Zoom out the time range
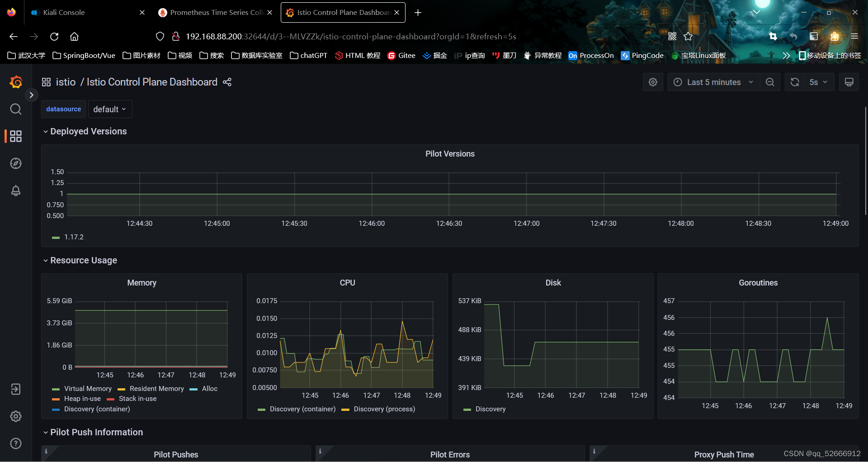Viewport: 868px width, 462px height. click(x=770, y=82)
